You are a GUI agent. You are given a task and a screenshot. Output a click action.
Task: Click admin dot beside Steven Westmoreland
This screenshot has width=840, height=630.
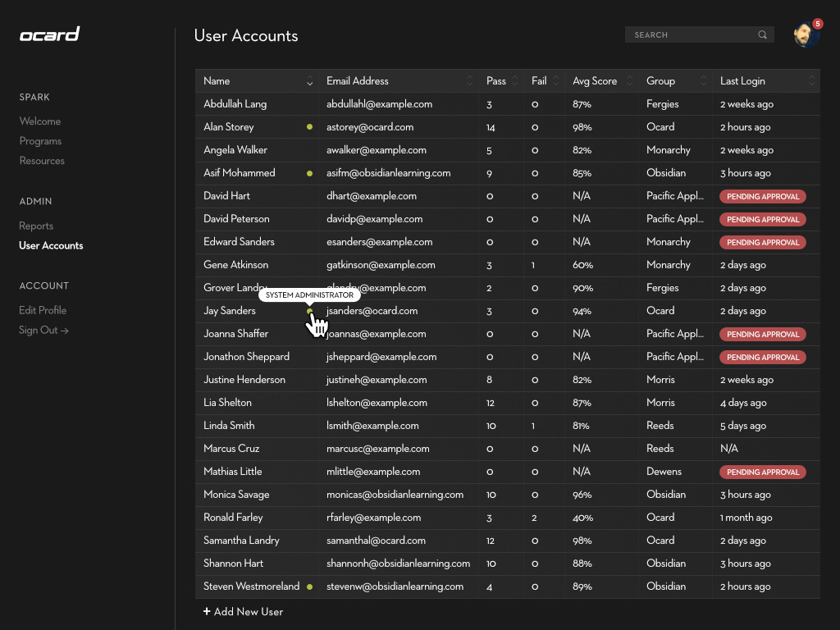point(309,587)
